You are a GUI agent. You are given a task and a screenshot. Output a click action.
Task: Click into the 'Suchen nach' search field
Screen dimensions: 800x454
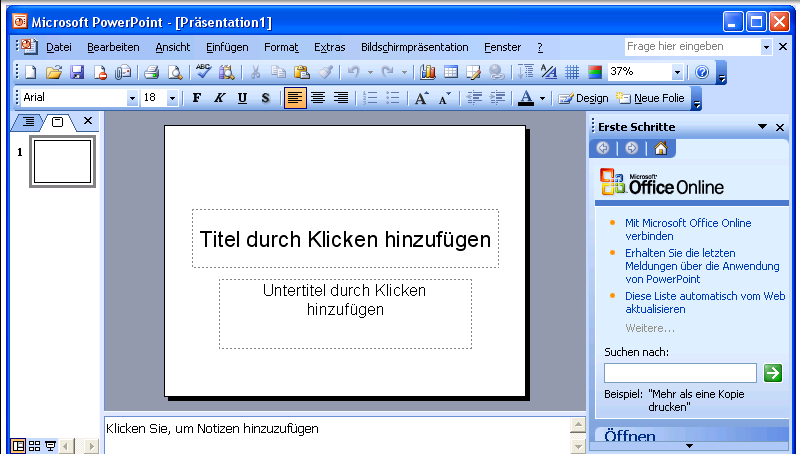tap(680, 373)
